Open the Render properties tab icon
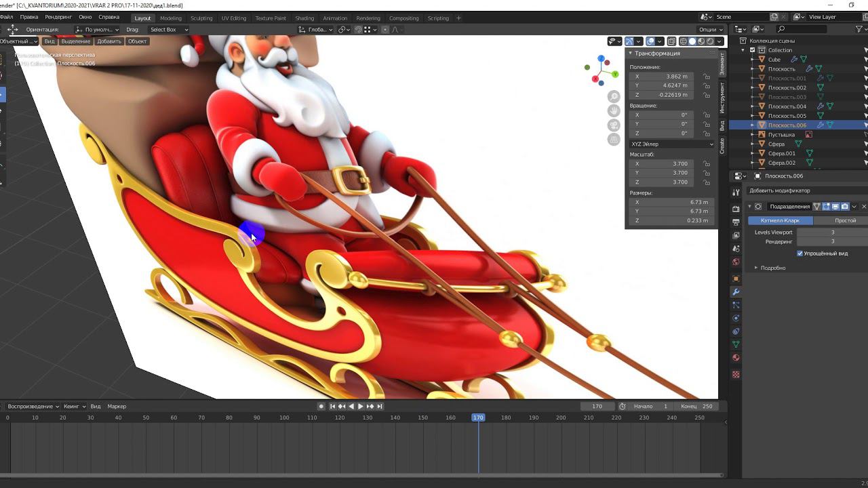The height and width of the screenshot is (488, 868). (x=736, y=209)
